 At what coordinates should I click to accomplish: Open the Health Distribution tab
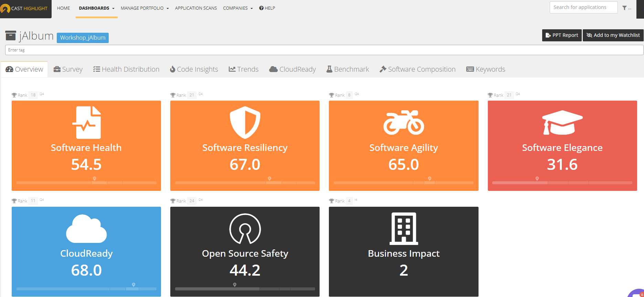(126, 69)
